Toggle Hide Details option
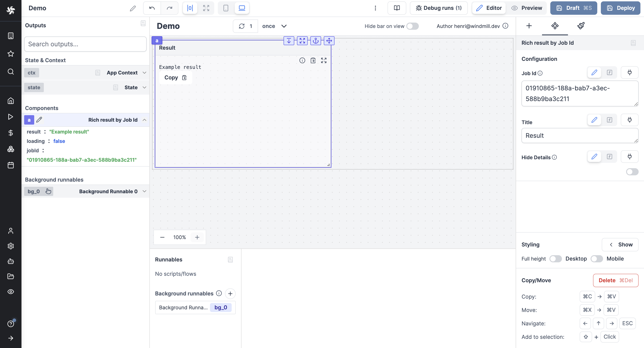The width and height of the screenshot is (644, 348). click(632, 172)
